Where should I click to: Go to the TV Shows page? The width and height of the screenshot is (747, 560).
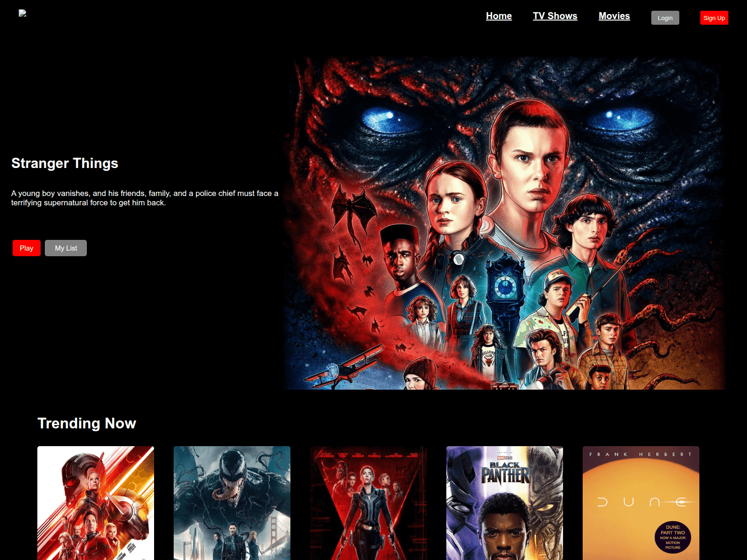(x=555, y=16)
